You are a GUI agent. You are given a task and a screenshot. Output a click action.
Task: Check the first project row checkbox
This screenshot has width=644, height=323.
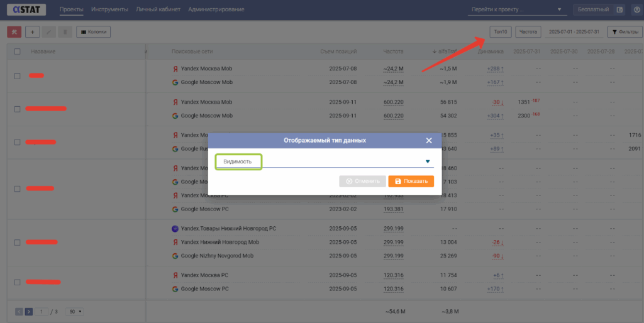(x=18, y=76)
